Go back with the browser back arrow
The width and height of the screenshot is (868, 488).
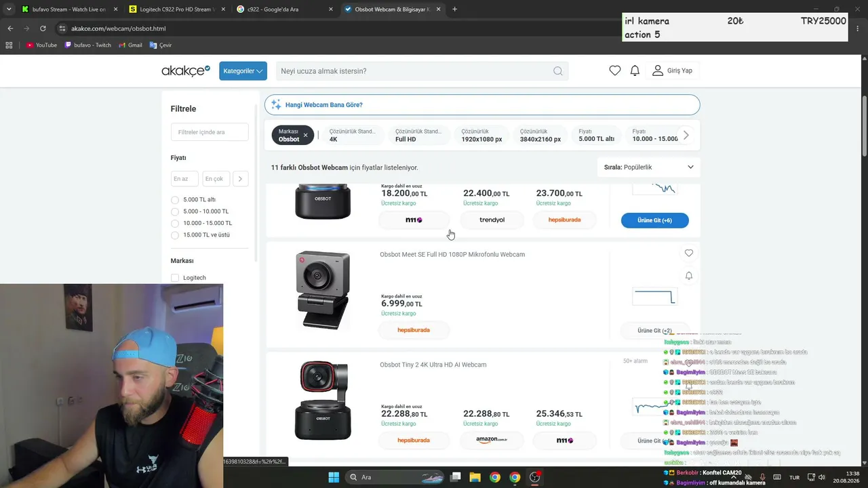click(10, 28)
